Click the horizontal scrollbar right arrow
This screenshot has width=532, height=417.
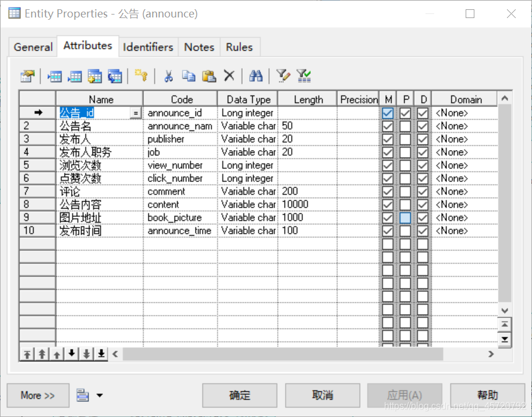click(x=491, y=354)
